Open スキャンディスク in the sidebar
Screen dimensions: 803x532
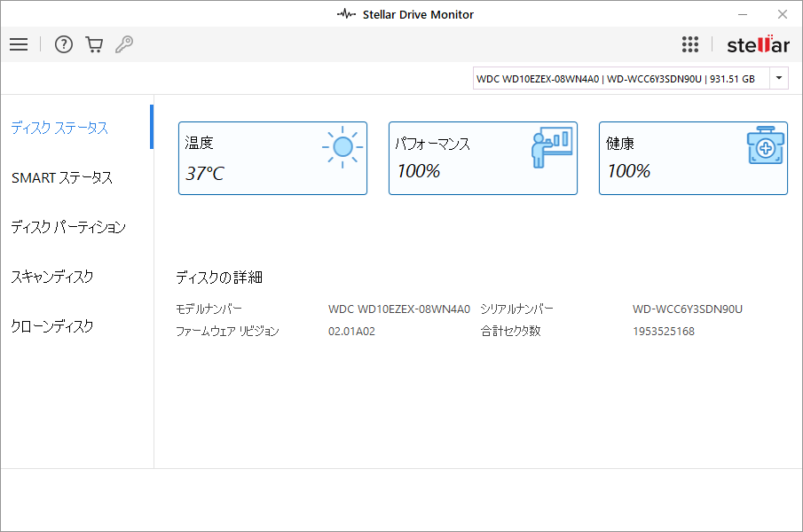point(52,277)
